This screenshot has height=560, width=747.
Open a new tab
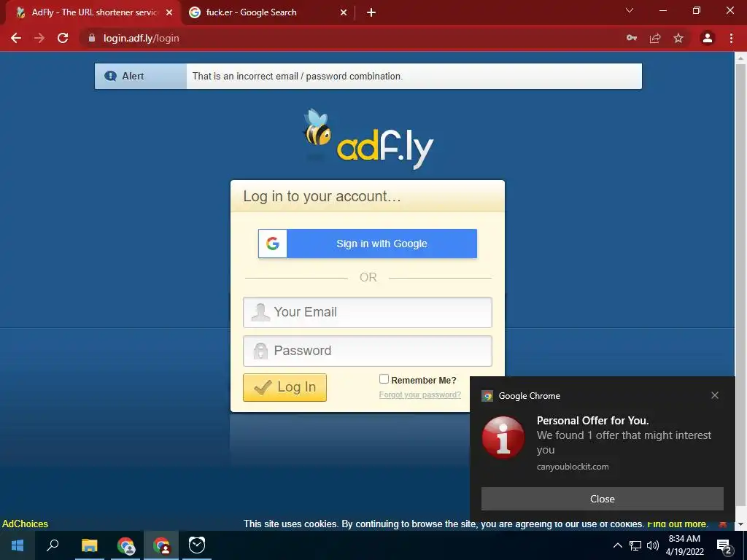371,12
